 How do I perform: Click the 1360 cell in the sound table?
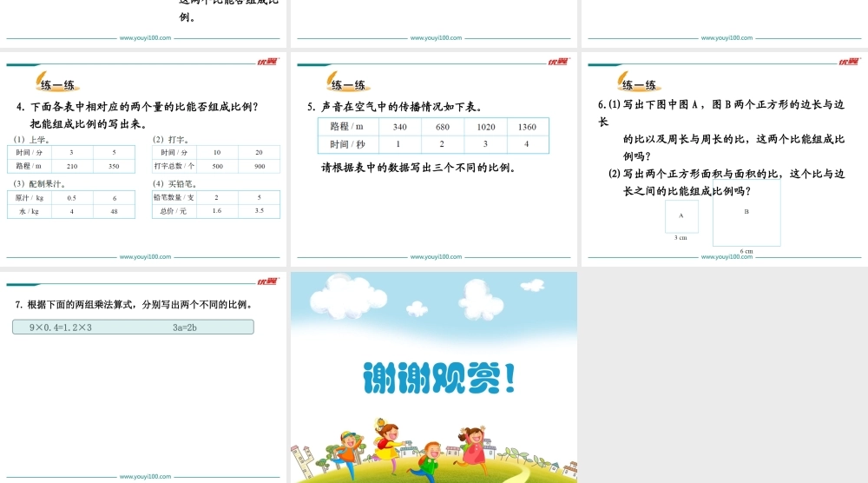(x=527, y=127)
